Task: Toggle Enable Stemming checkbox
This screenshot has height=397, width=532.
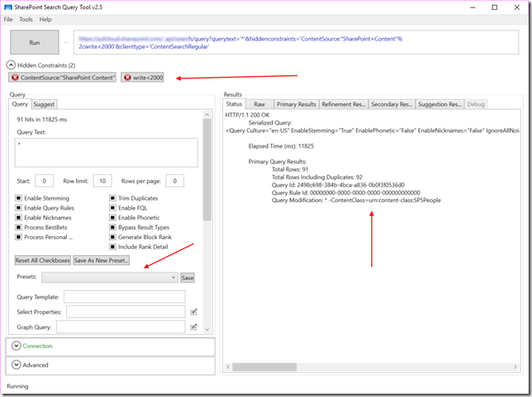Action: point(19,198)
